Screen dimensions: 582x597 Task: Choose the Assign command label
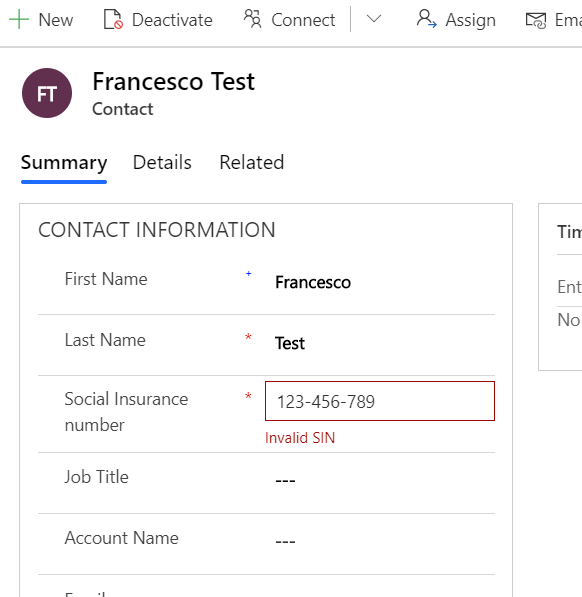point(470,20)
